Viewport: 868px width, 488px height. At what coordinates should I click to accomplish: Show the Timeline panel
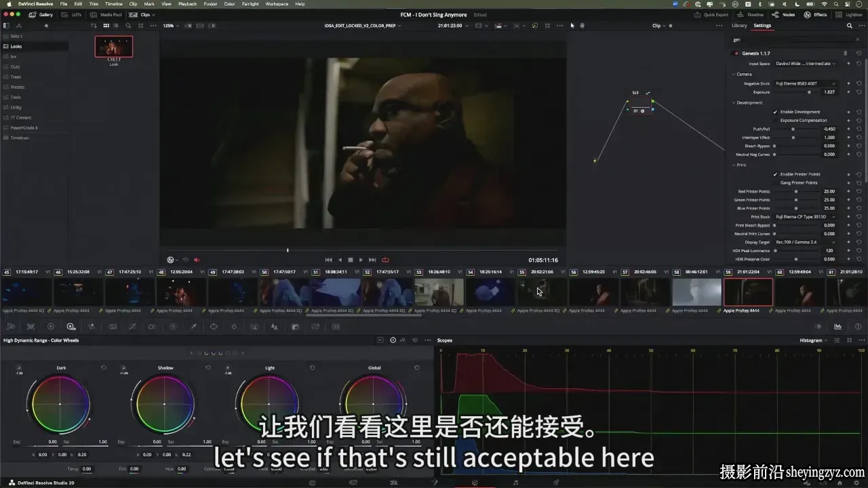tap(751, 14)
